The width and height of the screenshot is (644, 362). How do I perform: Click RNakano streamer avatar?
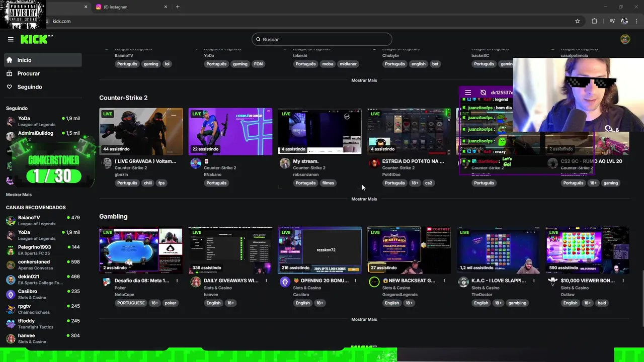click(196, 163)
